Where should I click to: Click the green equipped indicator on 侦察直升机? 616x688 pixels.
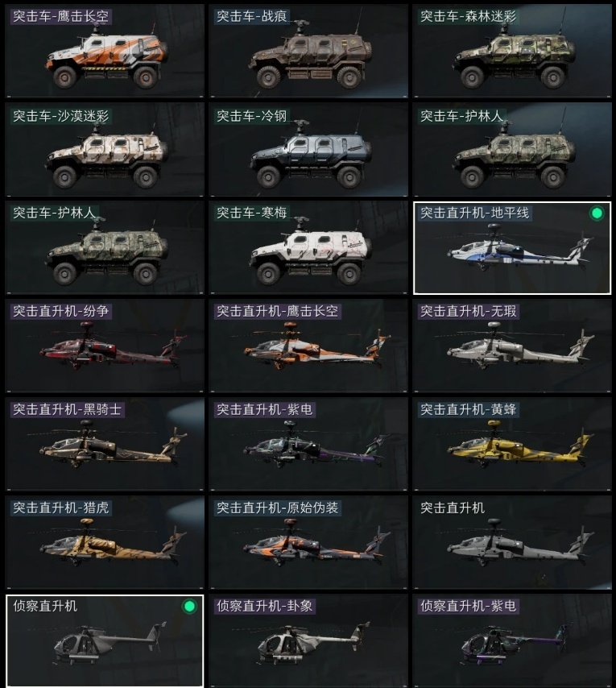[x=189, y=607]
